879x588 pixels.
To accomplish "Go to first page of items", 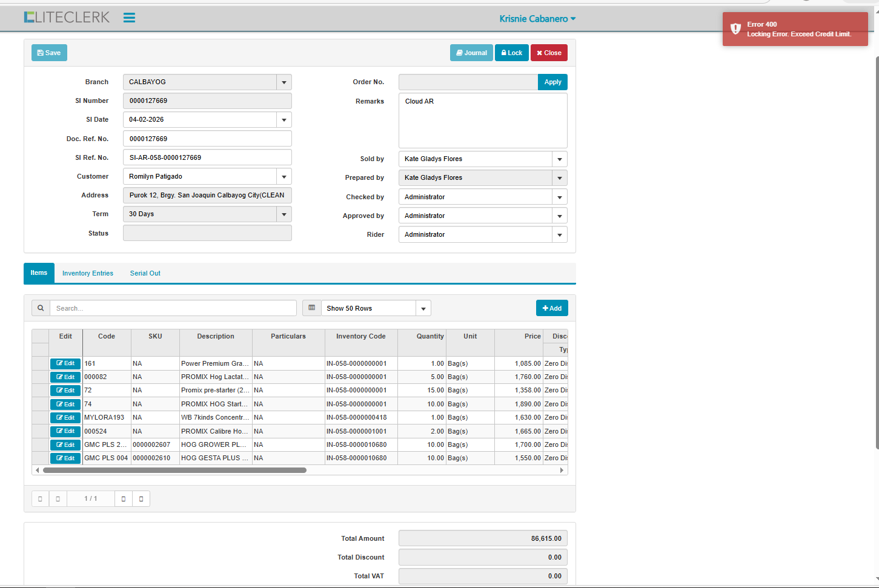I will (x=40, y=499).
